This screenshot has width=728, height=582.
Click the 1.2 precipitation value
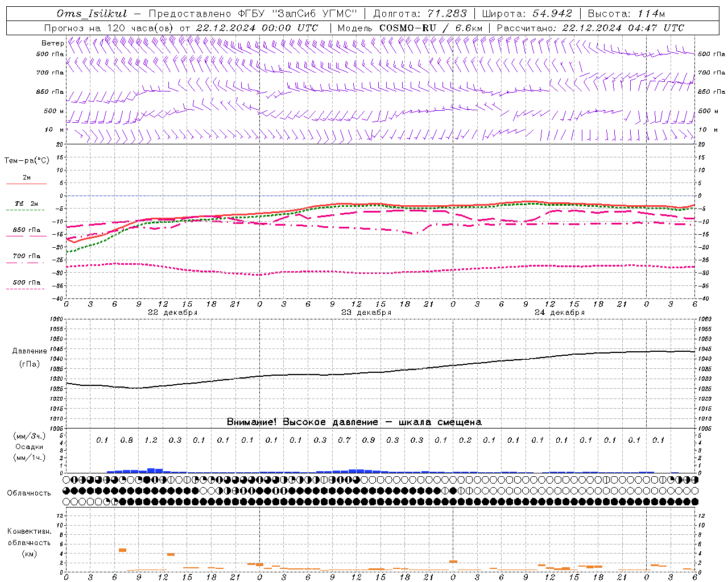(151, 440)
